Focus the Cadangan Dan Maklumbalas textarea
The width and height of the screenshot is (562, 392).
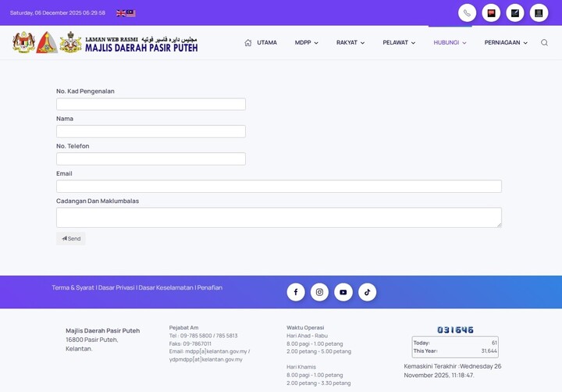(x=279, y=218)
